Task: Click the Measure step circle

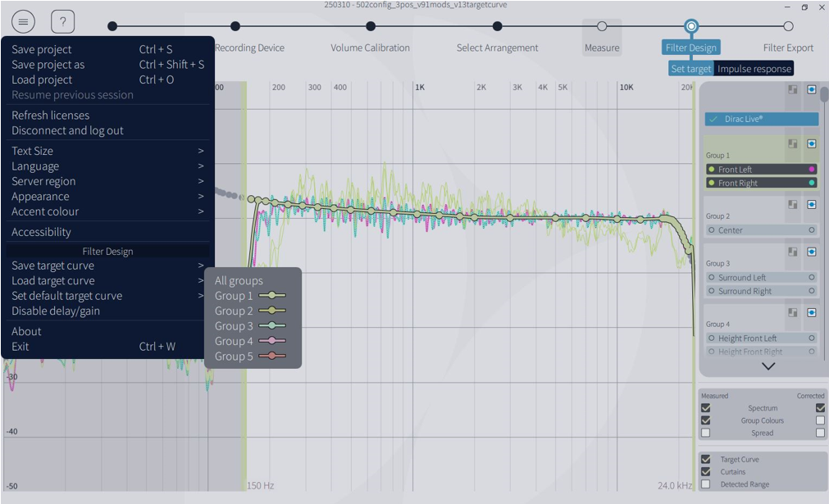Action: [602, 26]
